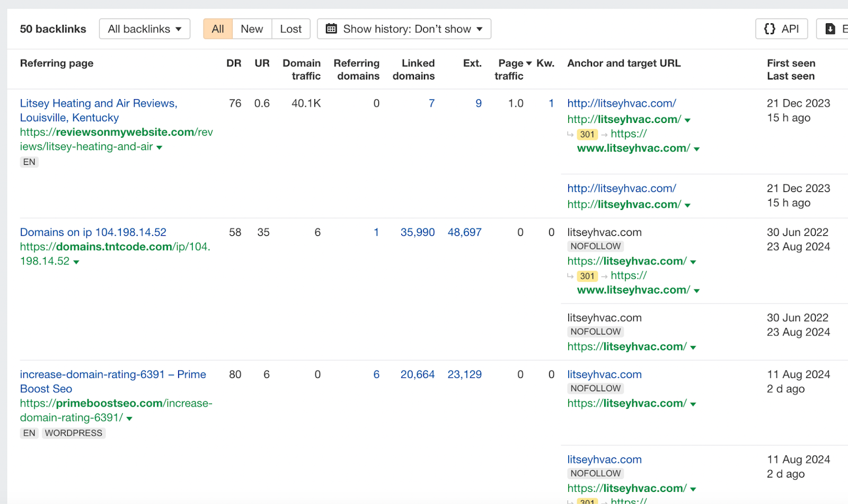Sort by Domain traffic column
The image size is (848, 504).
pyautogui.click(x=302, y=69)
